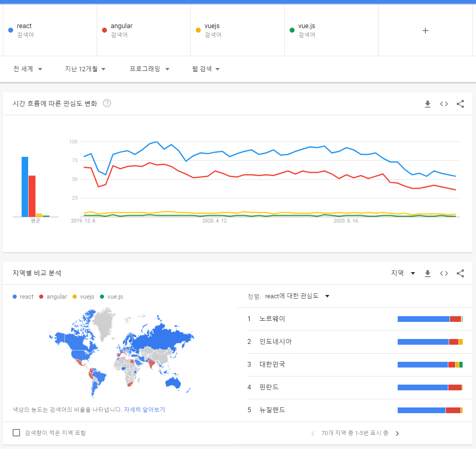Open help icon next to 시간 흐름에 따른 관심도 변화

tap(107, 103)
